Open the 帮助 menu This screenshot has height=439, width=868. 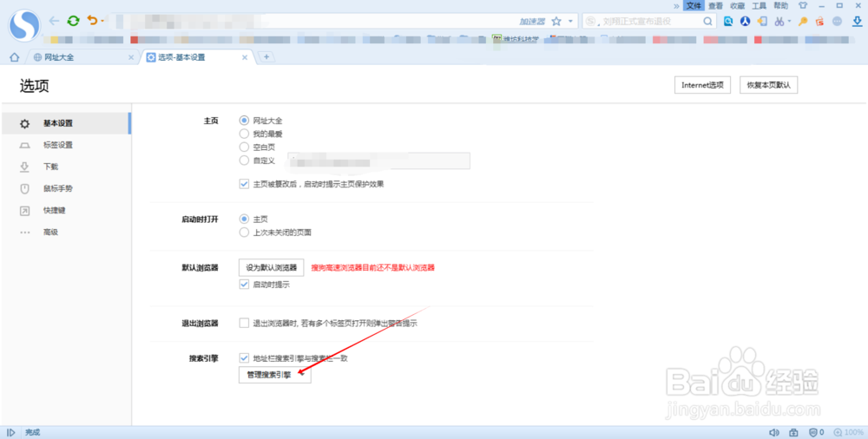coord(780,5)
